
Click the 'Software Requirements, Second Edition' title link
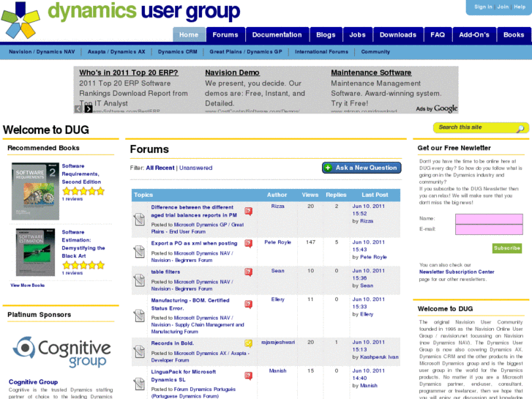pos(81,174)
